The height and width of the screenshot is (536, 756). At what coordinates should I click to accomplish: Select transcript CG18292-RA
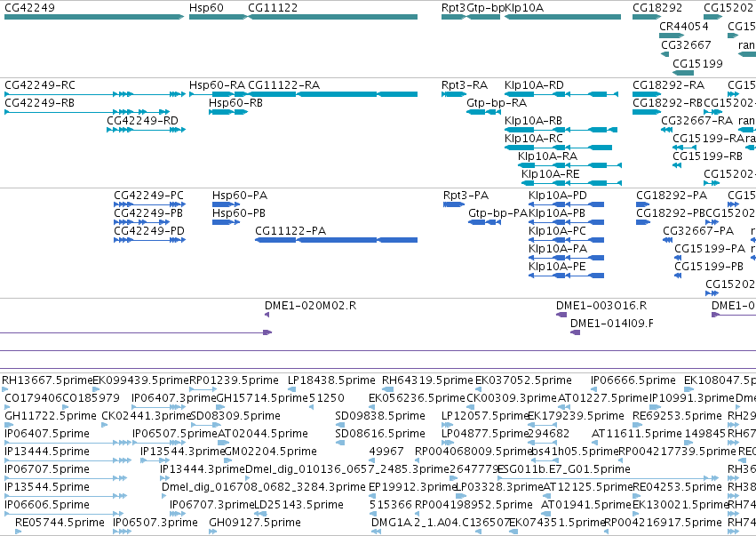[647, 94]
